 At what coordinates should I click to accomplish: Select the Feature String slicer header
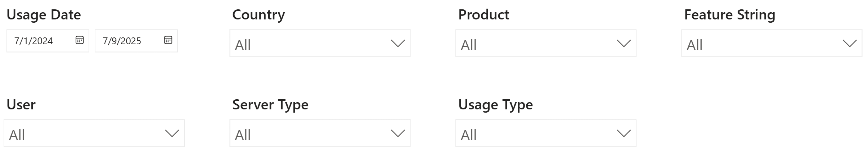(x=729, y=15)
